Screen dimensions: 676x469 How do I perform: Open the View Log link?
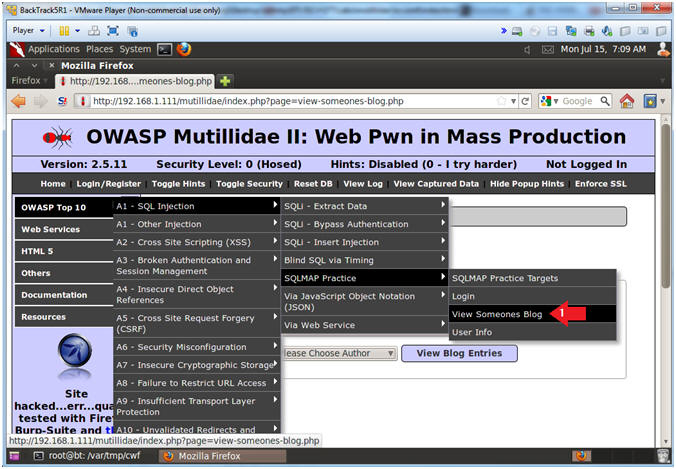tap(363, 184)
